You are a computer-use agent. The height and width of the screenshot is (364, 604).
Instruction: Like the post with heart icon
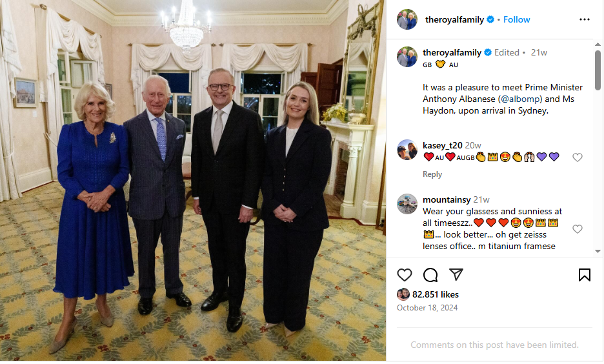(x=404, y=275)
